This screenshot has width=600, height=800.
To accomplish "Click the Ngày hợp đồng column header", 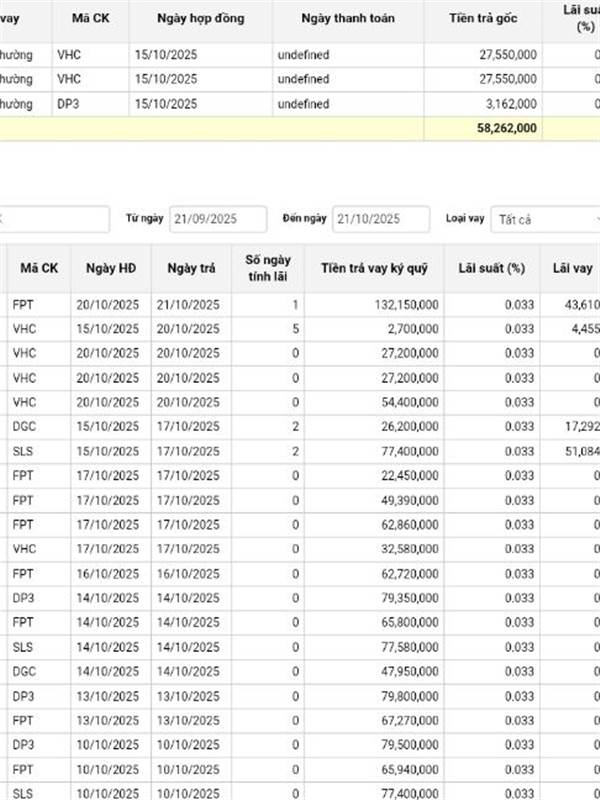I will 201,18.
